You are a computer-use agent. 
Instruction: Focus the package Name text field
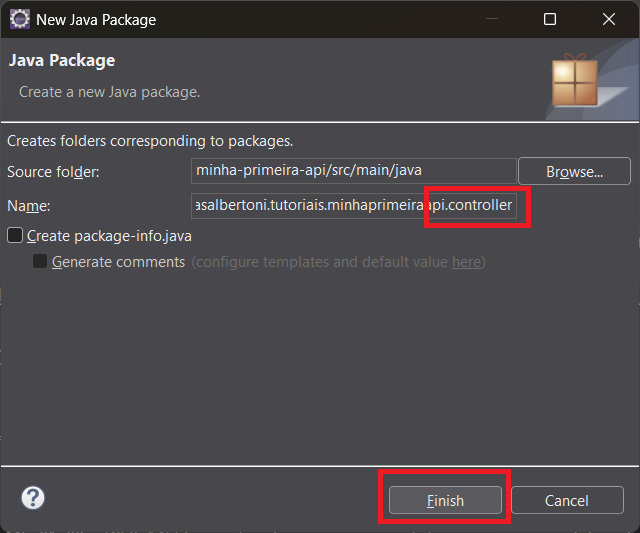tap(353, 205)
